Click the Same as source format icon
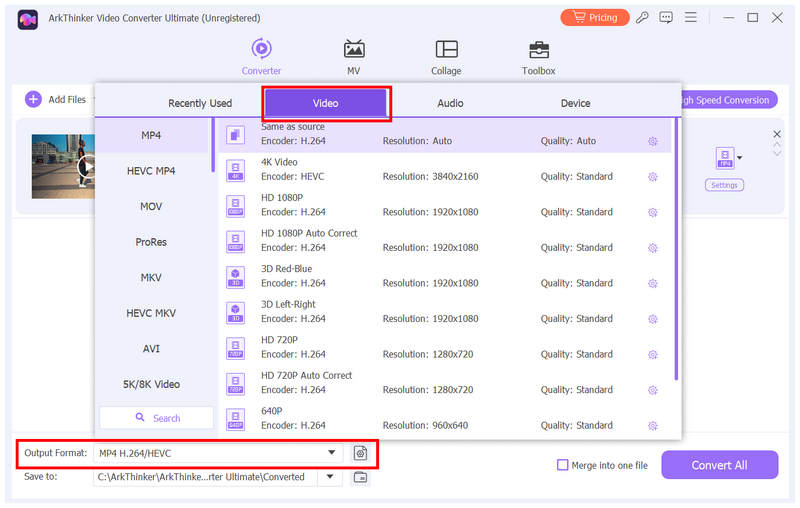The width and height of the screenshot is (800, 508). click(235, 135)
